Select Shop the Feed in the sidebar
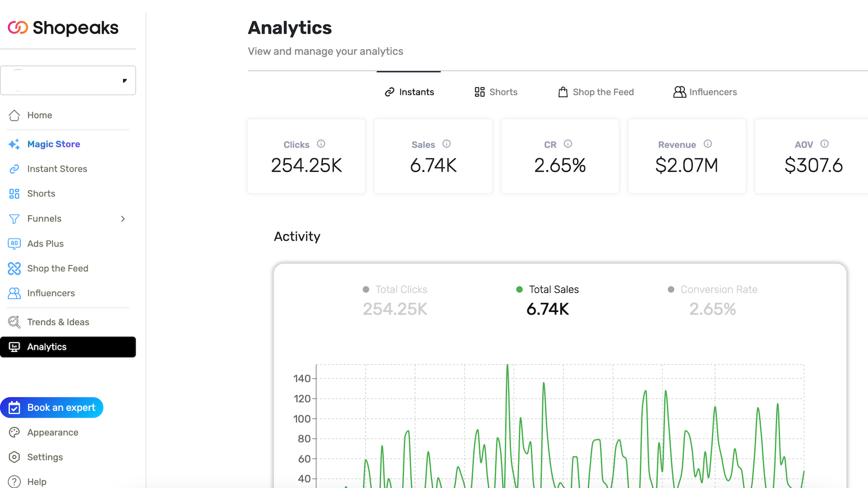 pyautogui.click(x=58, y=268)
